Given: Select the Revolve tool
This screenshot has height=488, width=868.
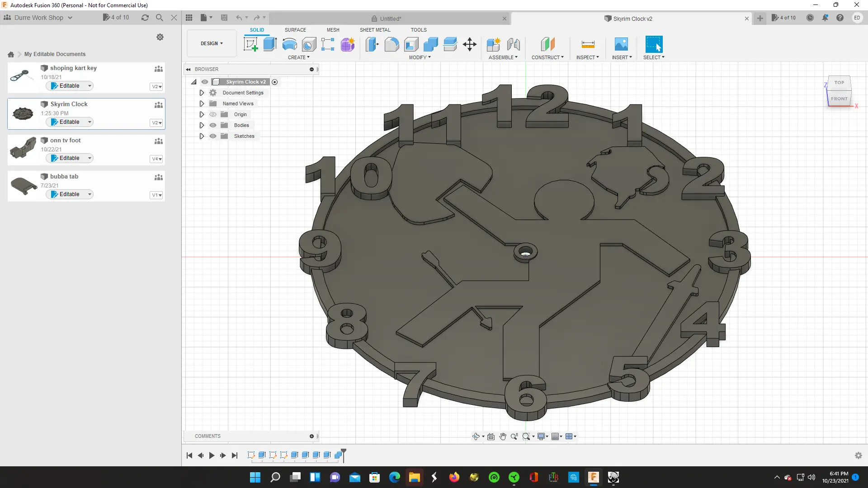Looking at the screenshot, I should click(289, 44).
